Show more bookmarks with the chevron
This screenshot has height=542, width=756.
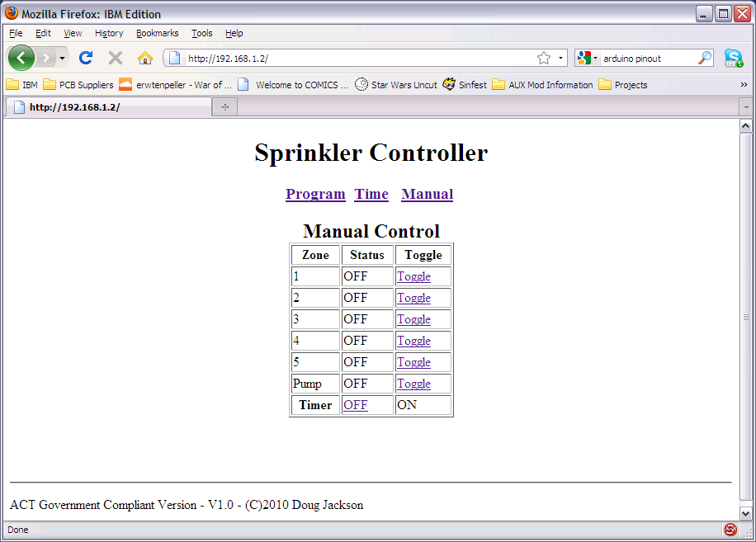pos(744,85)
